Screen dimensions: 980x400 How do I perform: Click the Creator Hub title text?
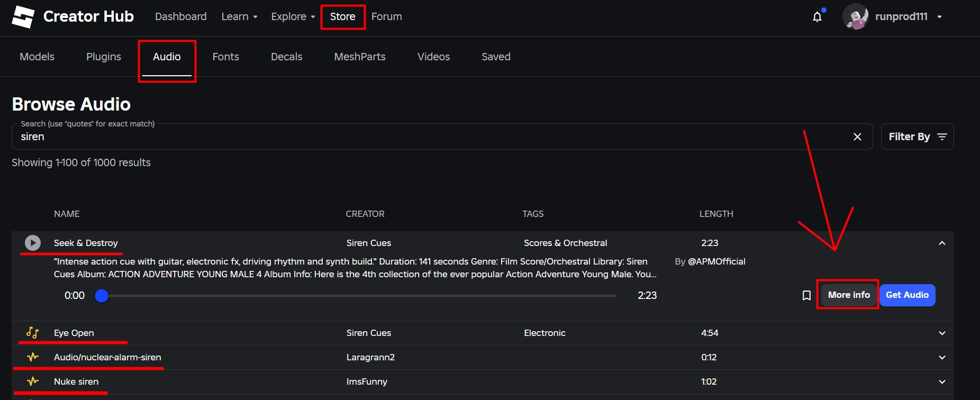point(88,16)
